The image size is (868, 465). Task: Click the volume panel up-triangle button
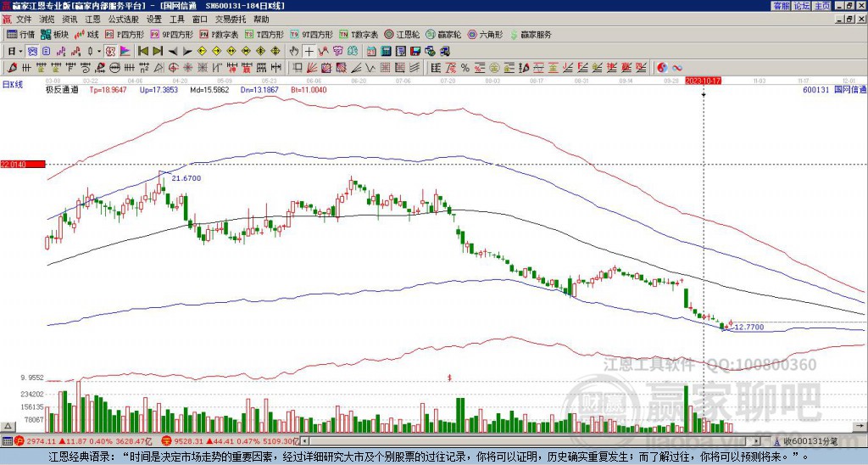tap(7, 426)
